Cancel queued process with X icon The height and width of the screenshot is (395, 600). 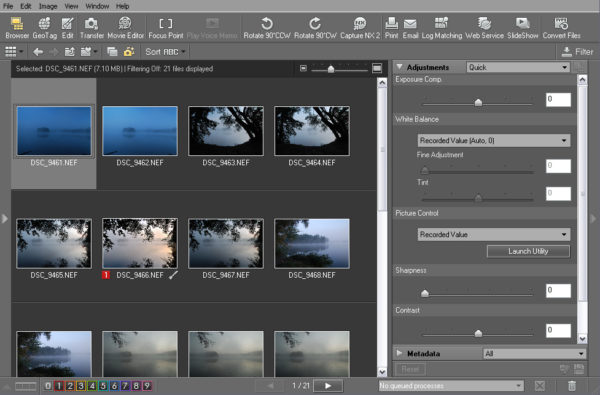tap(540, 385)
